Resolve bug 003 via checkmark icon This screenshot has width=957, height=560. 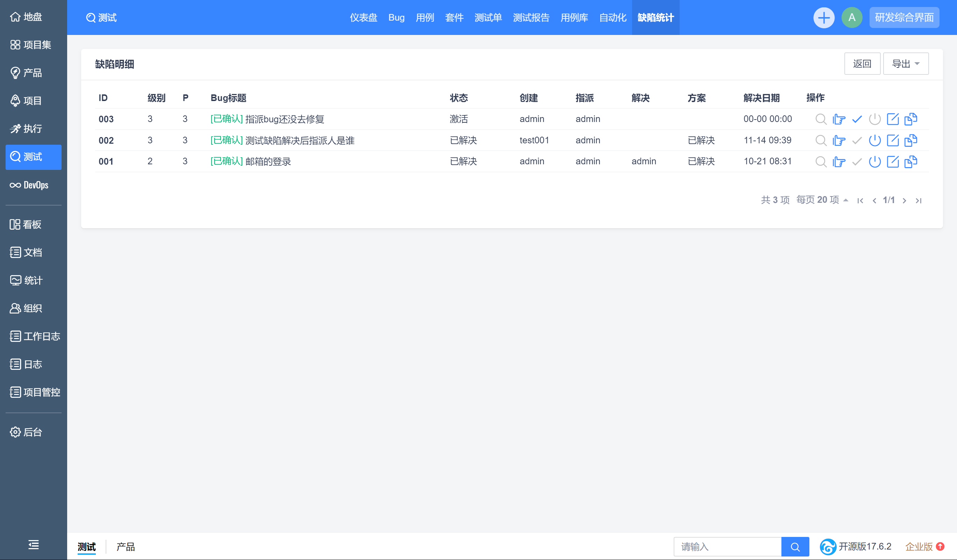[x=857, y=119]
